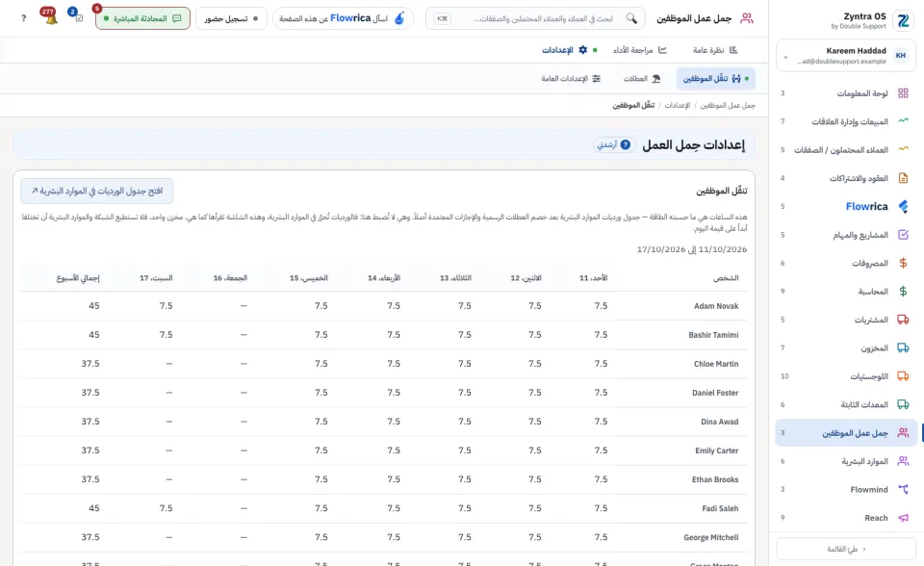Select Bashir Tamimi row name

pos(713,335)
